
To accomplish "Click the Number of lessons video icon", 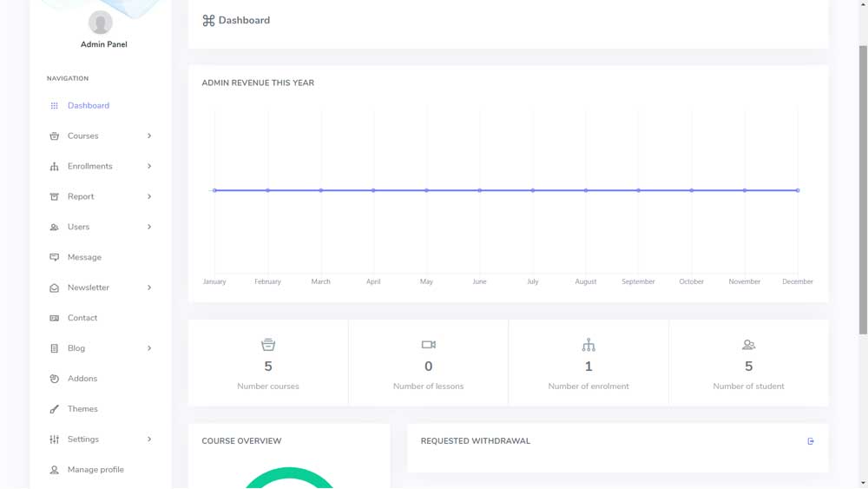I will [429, 345].
